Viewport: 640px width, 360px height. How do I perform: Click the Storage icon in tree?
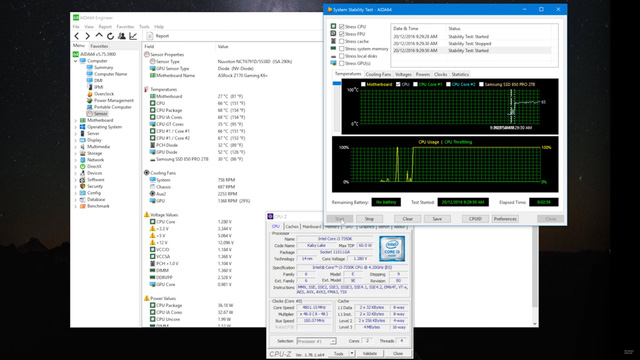82,153
